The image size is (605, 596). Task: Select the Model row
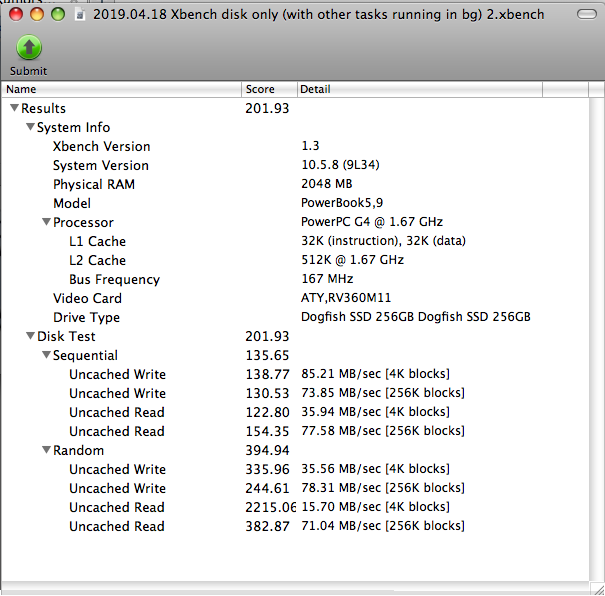pos(295,203)
